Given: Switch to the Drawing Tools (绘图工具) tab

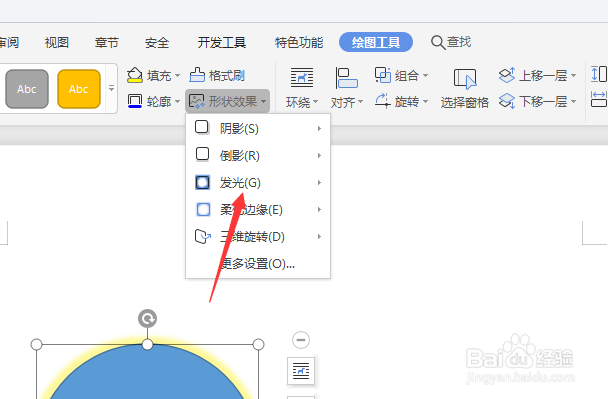Looking at the screenshot, I should point(376,42).
